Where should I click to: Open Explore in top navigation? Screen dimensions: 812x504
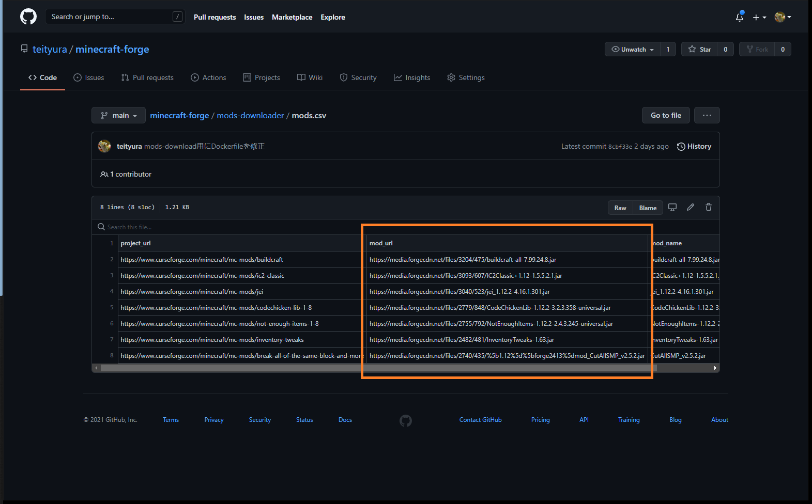tap(333, 17)
